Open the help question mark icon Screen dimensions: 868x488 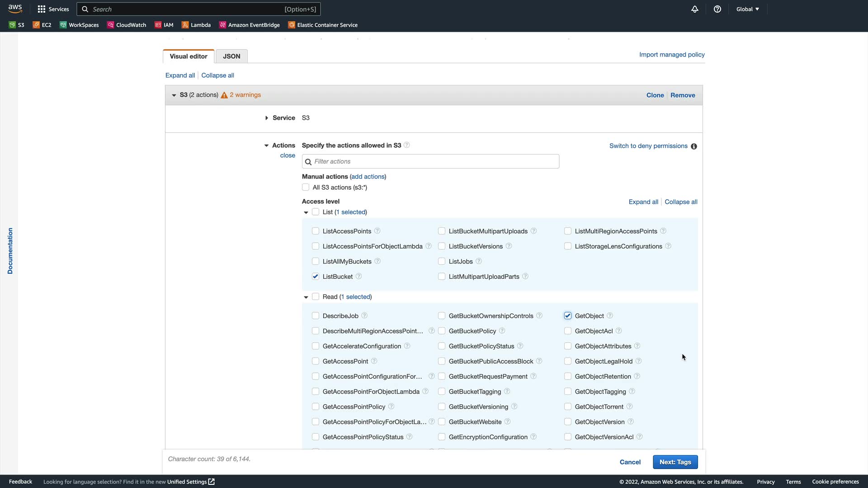(x=717, y=9)
